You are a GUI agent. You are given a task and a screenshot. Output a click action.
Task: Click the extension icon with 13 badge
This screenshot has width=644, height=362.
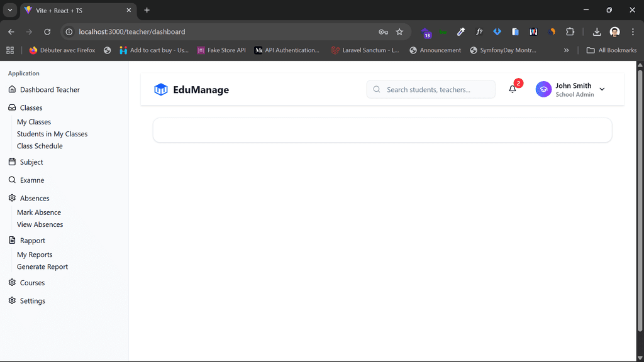(426, 33)
